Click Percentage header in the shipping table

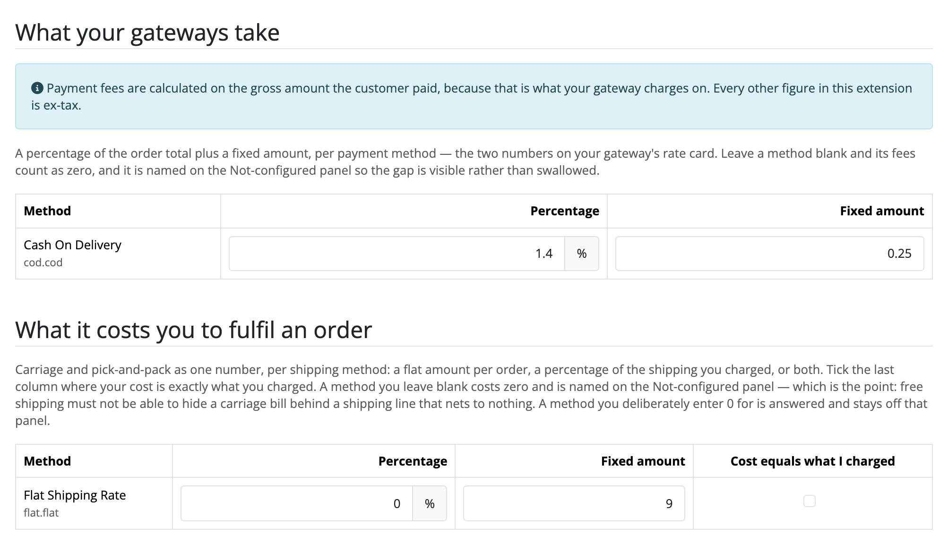[x=413, y=461]
